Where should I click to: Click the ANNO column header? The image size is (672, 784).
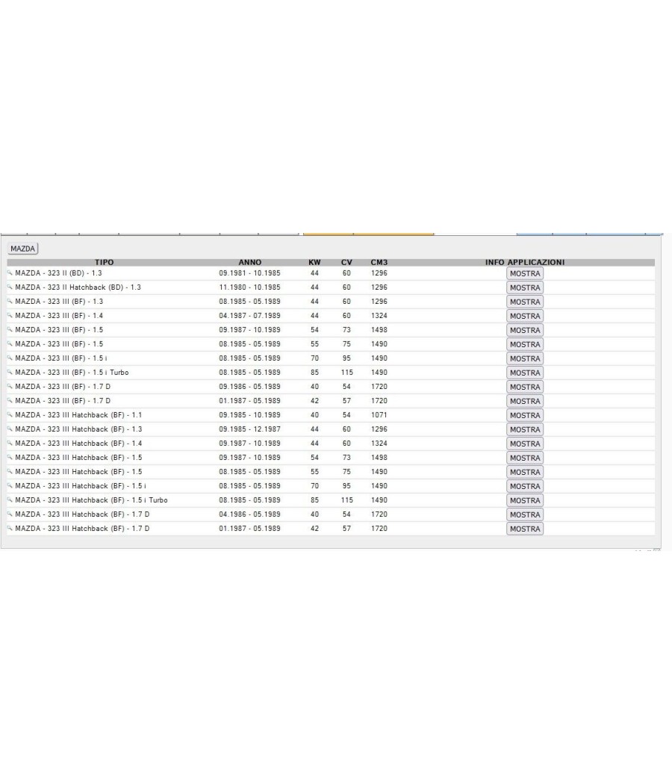point(250,262)
